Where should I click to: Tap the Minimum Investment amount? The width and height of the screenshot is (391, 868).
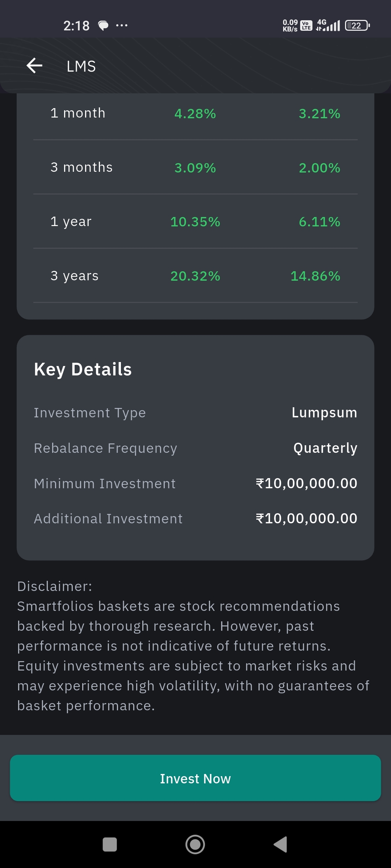click(306, 484)
